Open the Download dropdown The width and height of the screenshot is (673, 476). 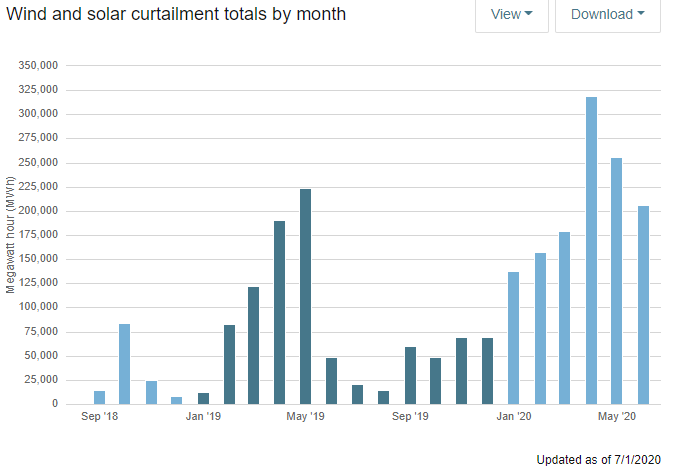tap(607, 15)
